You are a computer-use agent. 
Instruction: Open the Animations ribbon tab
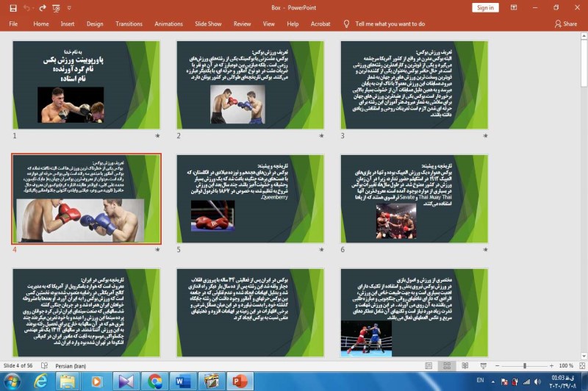[x=168, y=24]
